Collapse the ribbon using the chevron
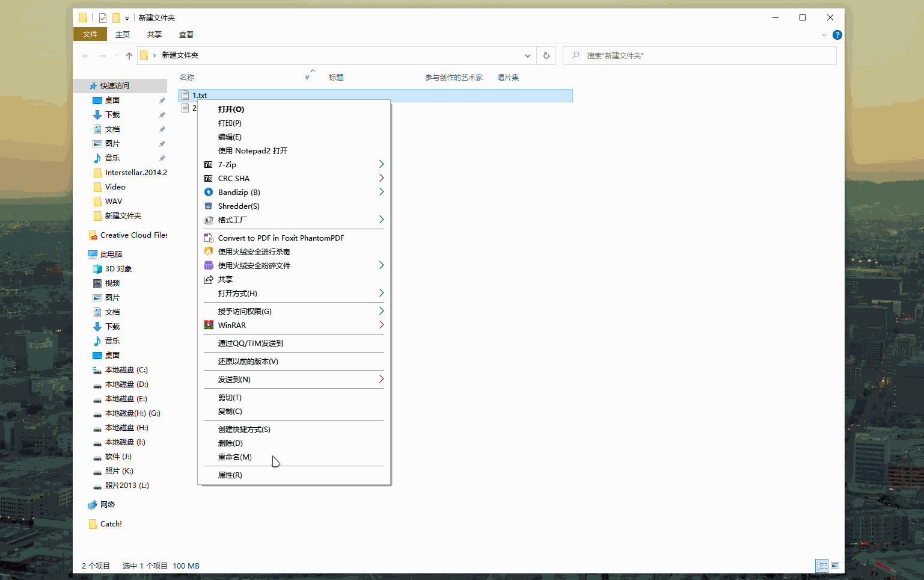The width and height of the screenshot is (924, 580). [824, 35]
